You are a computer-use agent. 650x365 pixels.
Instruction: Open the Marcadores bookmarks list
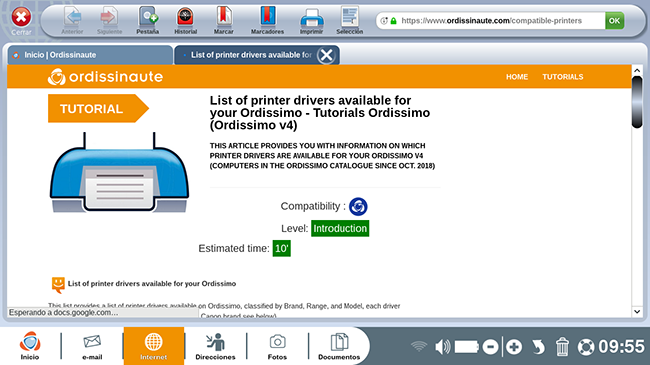pyautogui.click(x=267, y=20)
